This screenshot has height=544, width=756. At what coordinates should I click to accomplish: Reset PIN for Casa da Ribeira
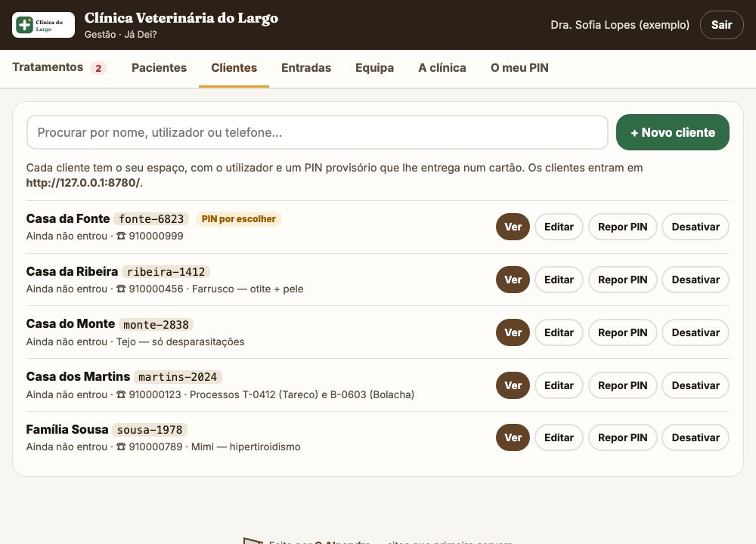622,280
